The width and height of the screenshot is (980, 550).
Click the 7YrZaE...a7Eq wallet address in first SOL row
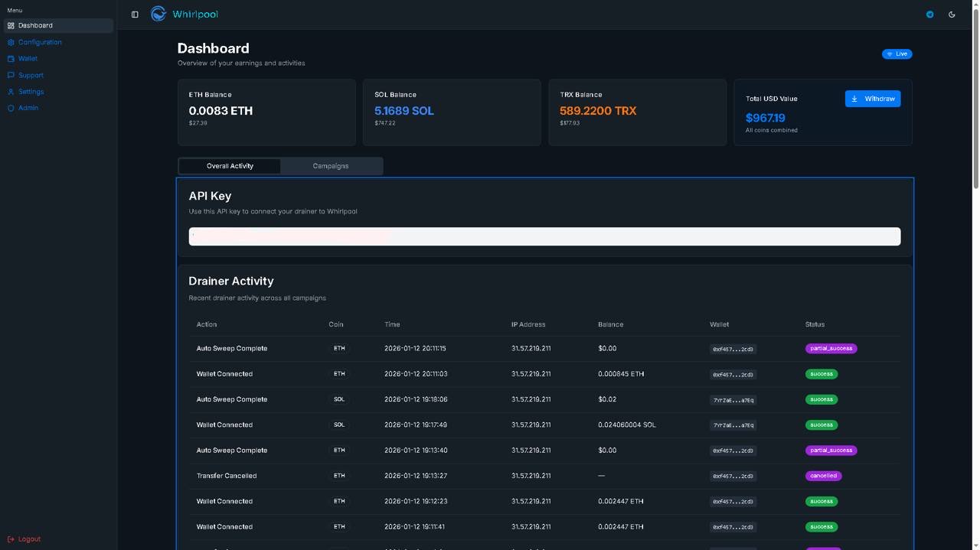tap(733, 400)
